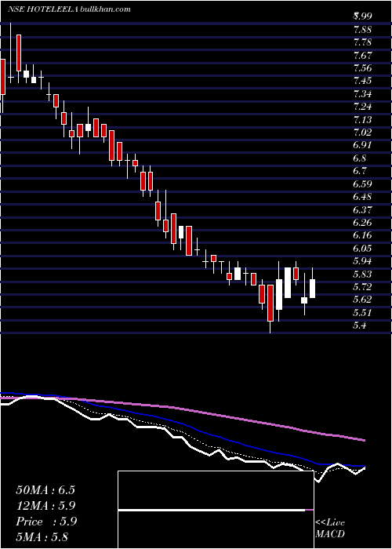Click the MACD indicator box
The image size is (392, 549).
[x=216, y=510]
